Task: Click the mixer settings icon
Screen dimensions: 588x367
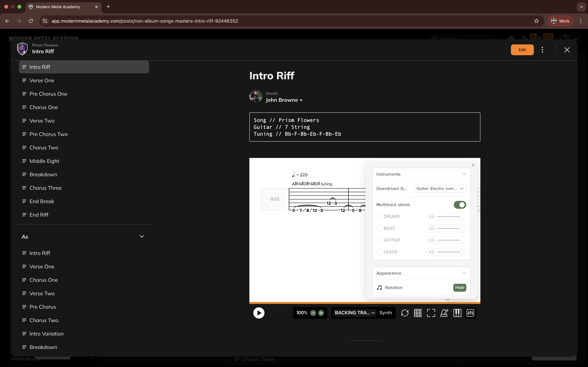Action: tap(470, 313)
